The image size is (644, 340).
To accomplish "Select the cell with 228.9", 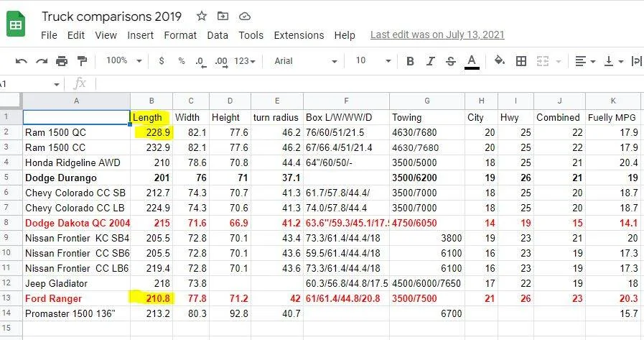I will 151,132.
